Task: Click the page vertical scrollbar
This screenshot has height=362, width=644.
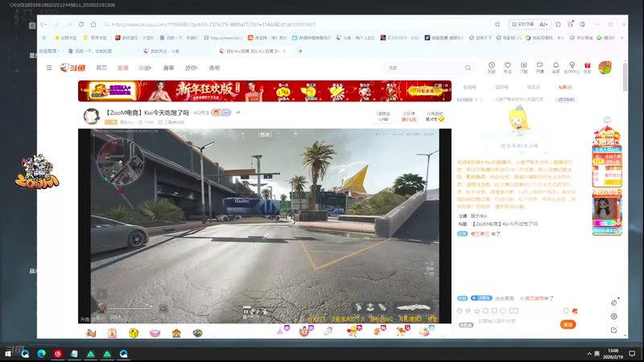Action: tap(625, 76)
